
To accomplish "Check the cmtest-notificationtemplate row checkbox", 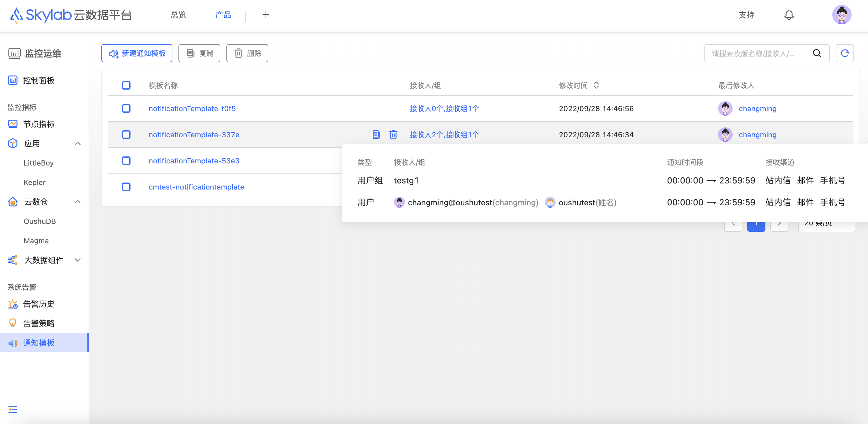I will point(126,187).
